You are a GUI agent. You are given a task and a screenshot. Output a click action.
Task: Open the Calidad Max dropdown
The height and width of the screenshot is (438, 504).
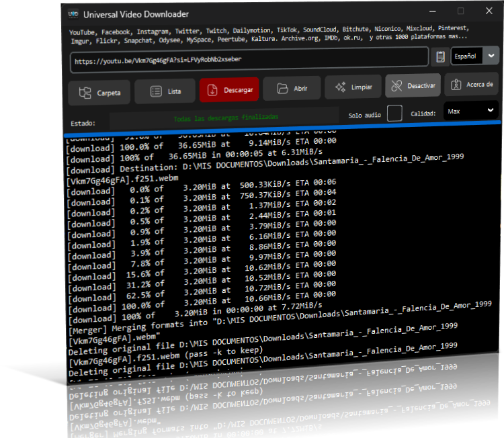click(471, 111)
